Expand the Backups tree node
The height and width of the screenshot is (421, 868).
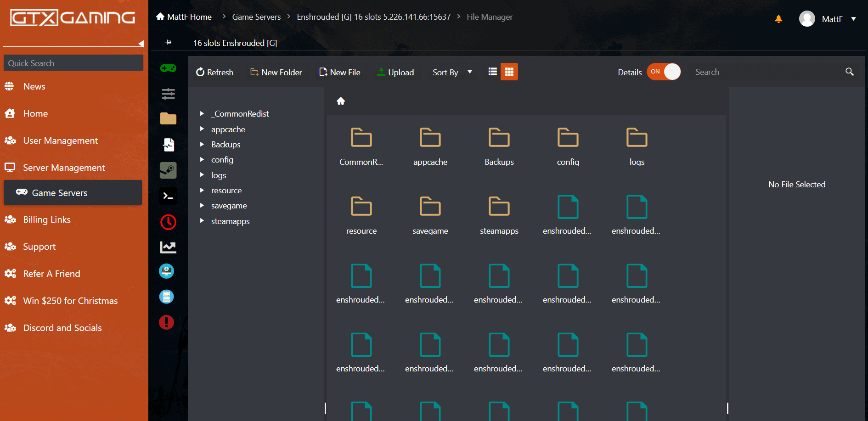tap(202, 145)
